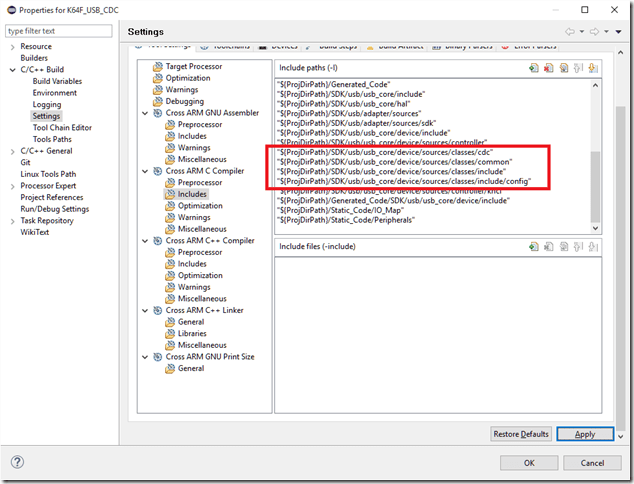634x484 pixels.
Task: Click the Properties dialog title bar icon
Action: pyautogui.click(x=11, y=10)
